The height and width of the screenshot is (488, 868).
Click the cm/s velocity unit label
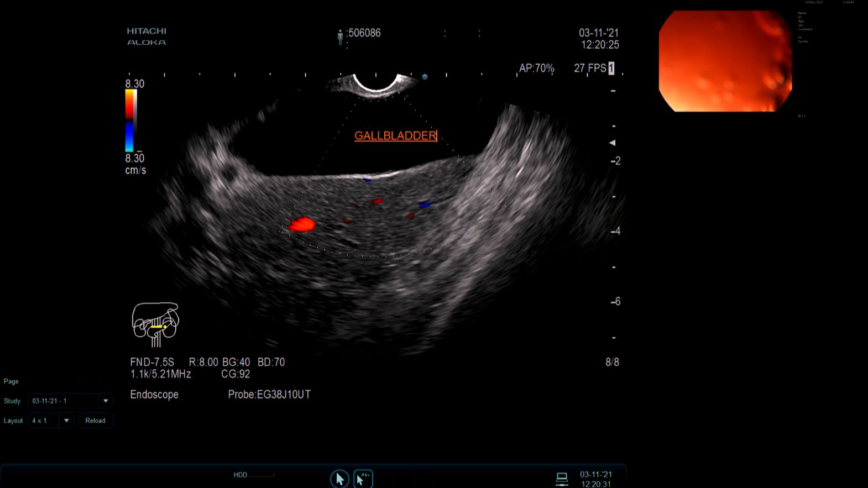(135, 170)
